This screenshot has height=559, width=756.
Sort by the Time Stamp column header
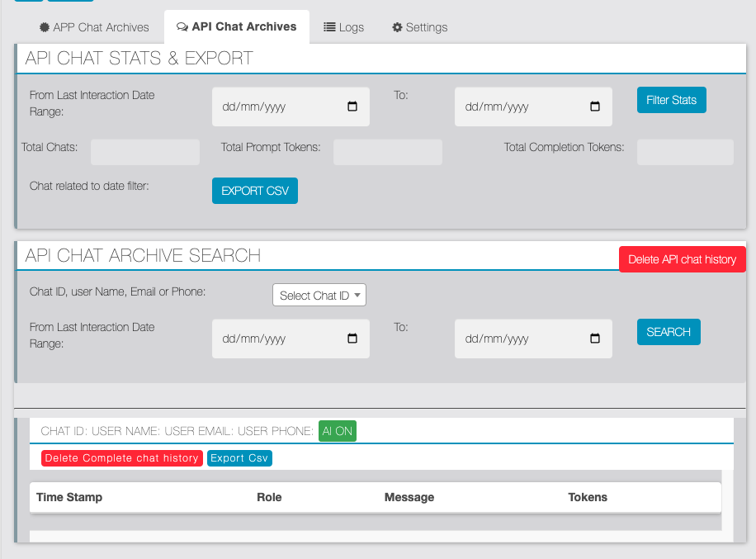point(69,497)
